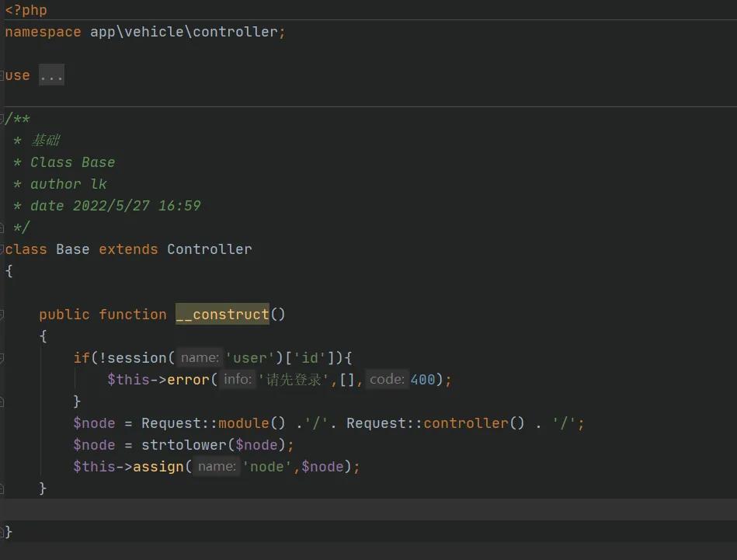
Task: Click the '请先登录' string literal
Action: pyautogui.click(x=294, y=380)
